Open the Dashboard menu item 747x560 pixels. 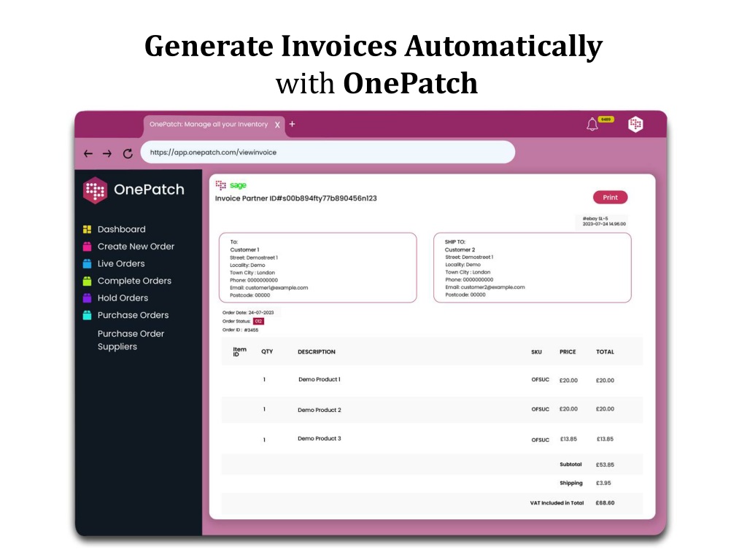point(122,230)
